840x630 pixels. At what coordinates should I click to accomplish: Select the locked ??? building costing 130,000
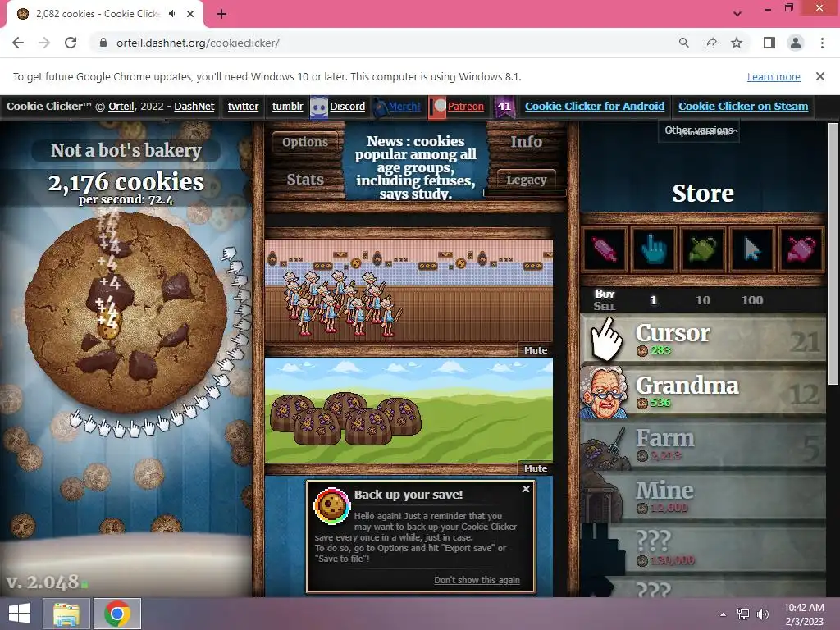coord(703,550)
